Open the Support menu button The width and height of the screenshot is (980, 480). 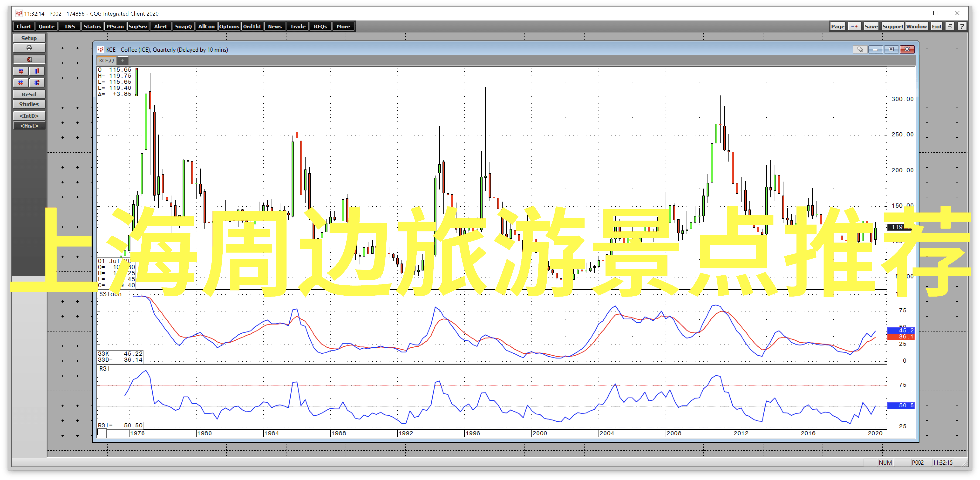[x=892, y=26]
